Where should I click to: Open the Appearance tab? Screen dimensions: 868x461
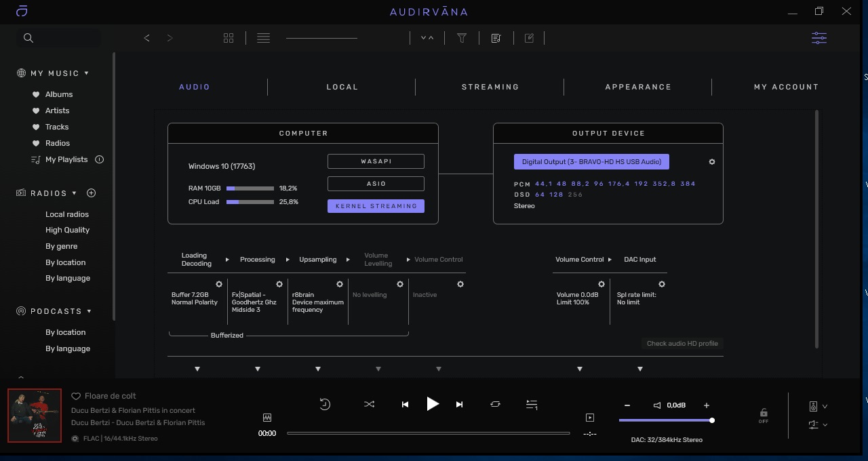pyautogui.click(x=637, y=87)
